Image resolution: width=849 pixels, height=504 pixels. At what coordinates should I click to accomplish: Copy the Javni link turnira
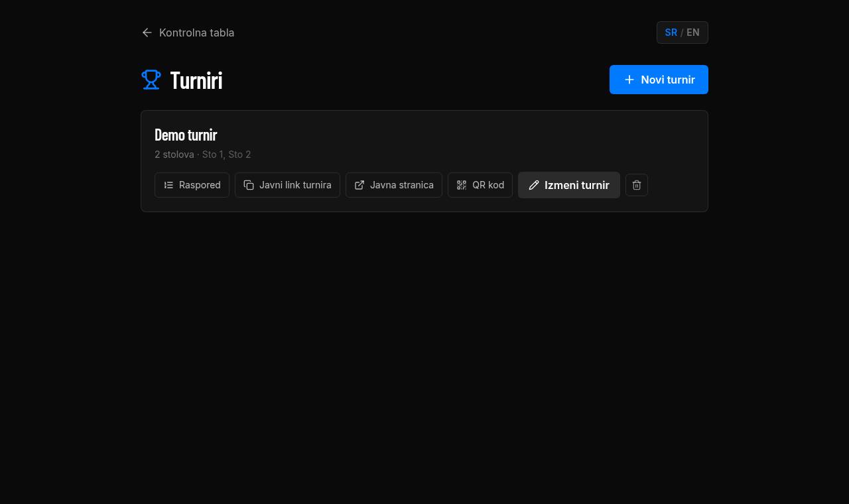(x=287, y=185)
